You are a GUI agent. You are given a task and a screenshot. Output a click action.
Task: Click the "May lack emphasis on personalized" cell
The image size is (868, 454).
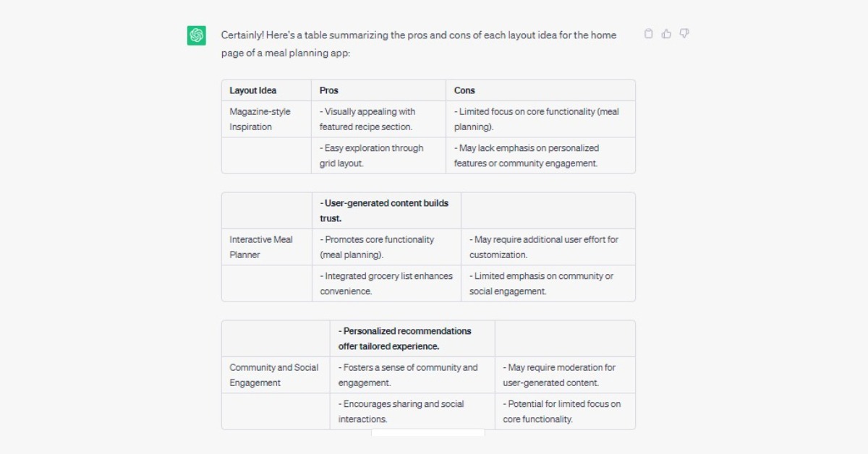(x=527, y=155)
